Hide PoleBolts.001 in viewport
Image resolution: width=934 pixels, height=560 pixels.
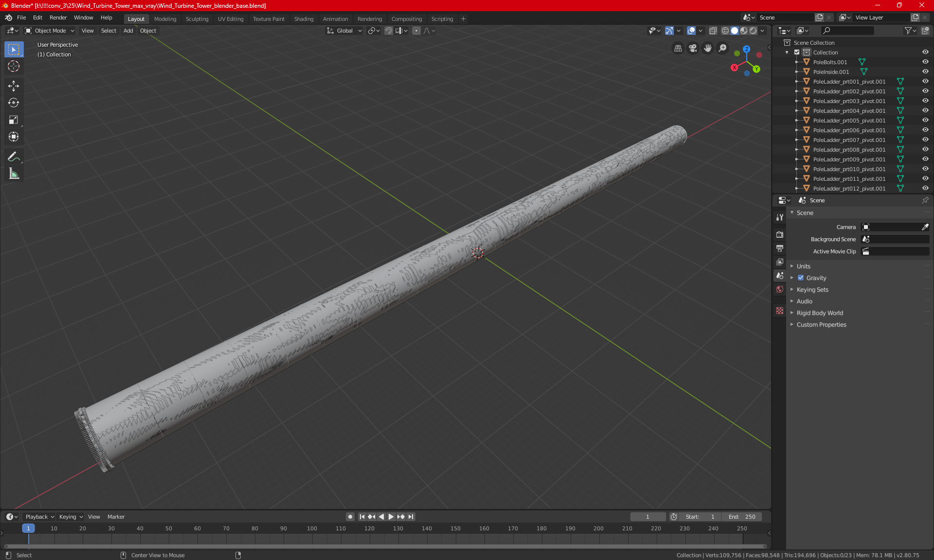(925, 62)
